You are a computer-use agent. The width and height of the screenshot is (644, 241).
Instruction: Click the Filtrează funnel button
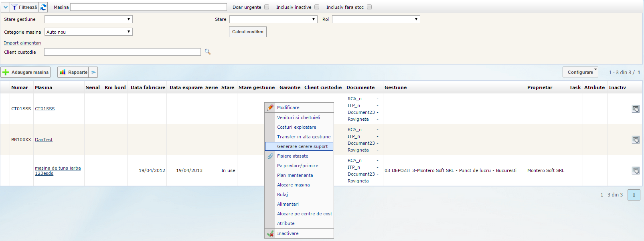[x=24, y=7]
